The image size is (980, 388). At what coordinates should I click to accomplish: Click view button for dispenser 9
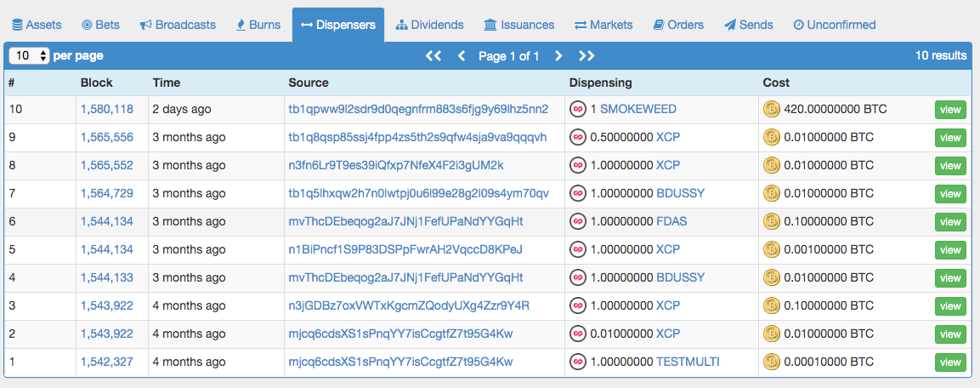950,138
